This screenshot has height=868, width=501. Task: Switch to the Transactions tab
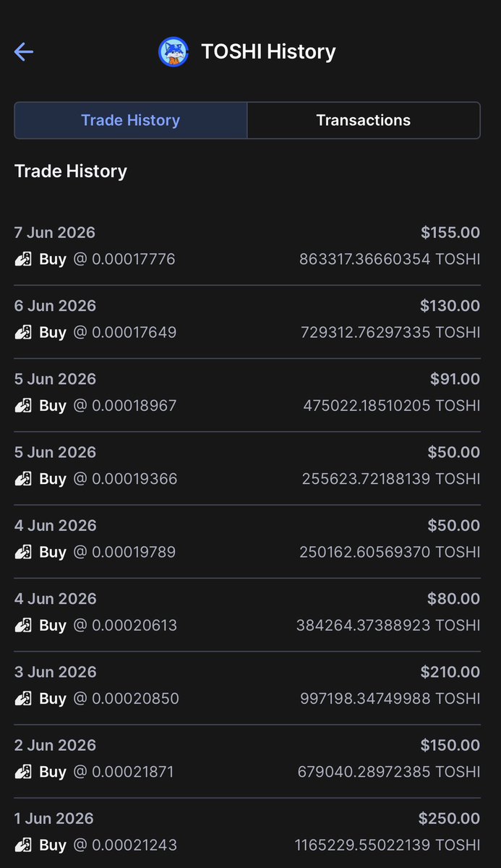tap(364, 120)
